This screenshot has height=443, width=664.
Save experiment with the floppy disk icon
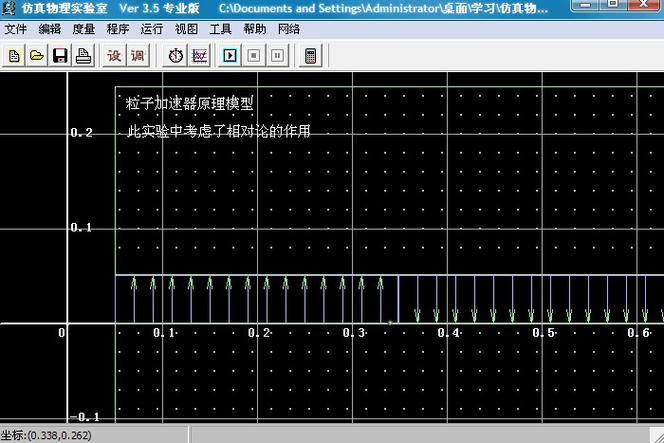point(60,55)
